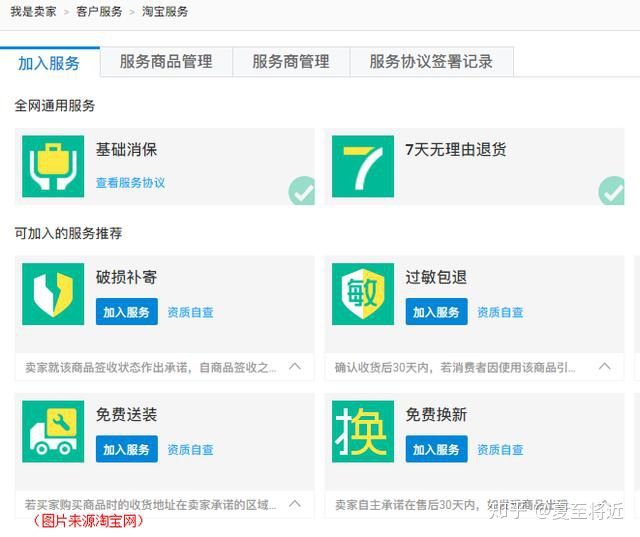The width and height of the screenshot is (640, 537).
Task: Open the 查看服务协议 link
Action: 130,183
